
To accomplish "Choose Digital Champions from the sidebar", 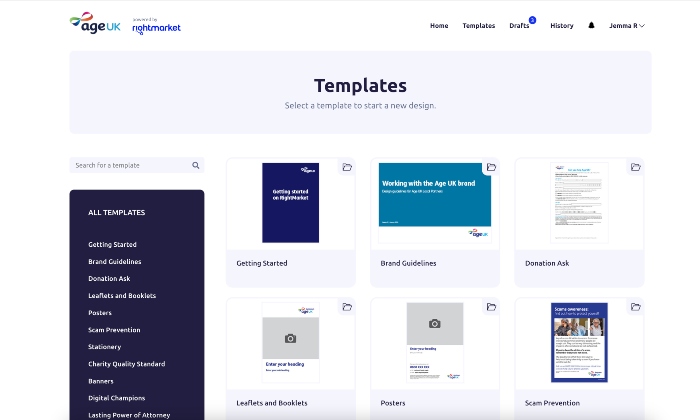I will [x=116, y=398].
